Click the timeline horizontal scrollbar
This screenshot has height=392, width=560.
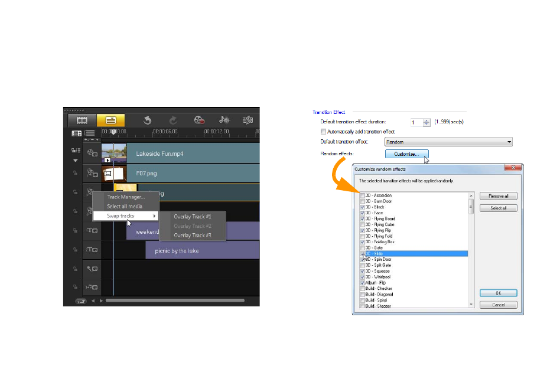click(x=175, y=300)
